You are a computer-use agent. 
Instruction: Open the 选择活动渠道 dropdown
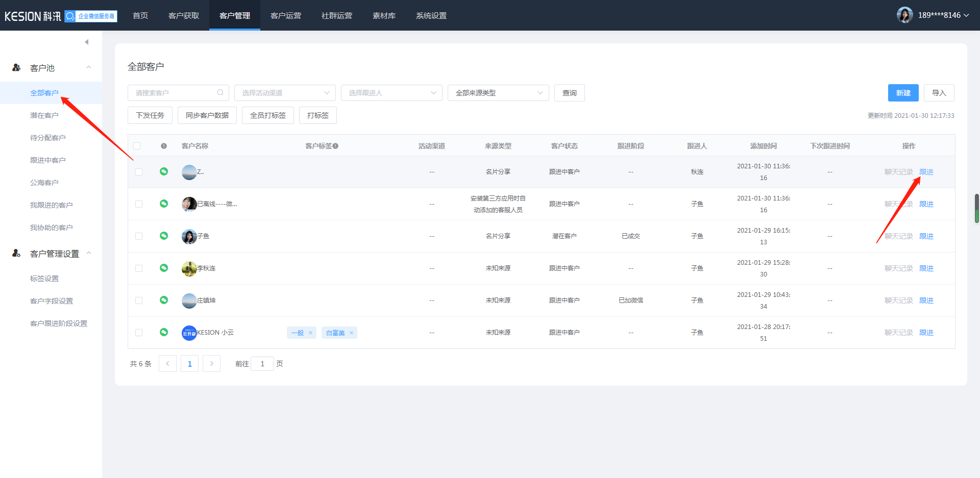[x=285, y=93]
